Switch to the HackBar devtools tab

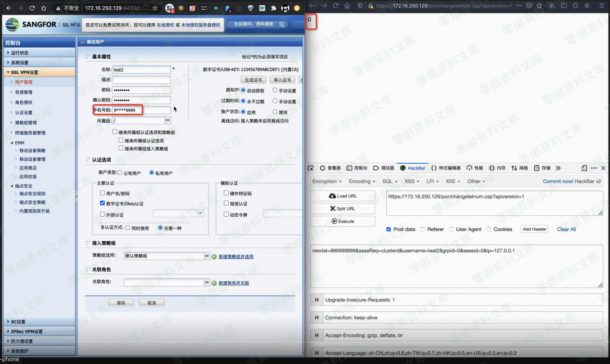[413, 168]
